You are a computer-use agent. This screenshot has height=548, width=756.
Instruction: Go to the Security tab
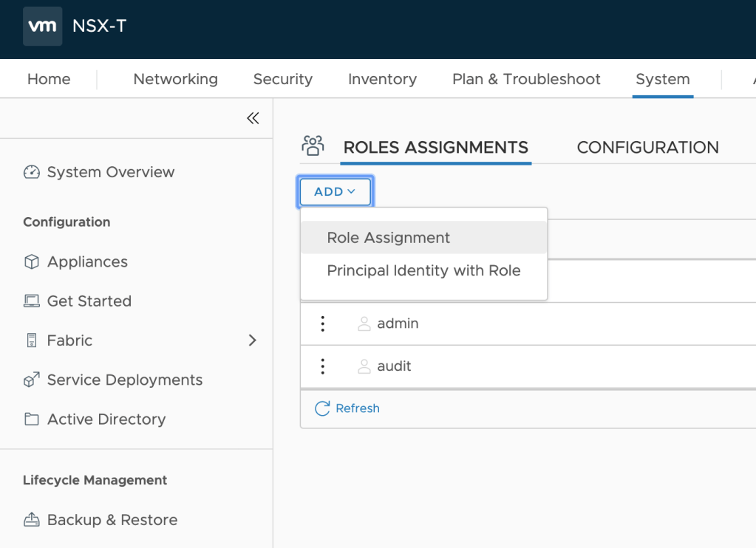pos(282,79)
